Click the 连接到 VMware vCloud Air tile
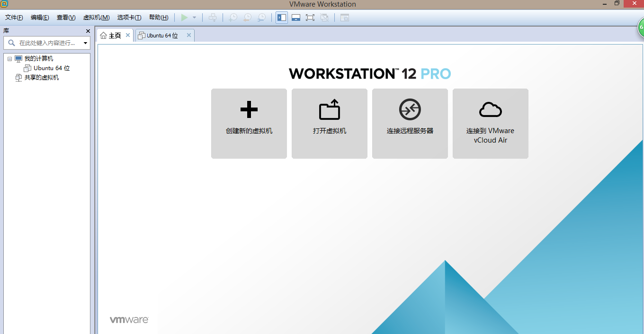 [x=491, y=124]
